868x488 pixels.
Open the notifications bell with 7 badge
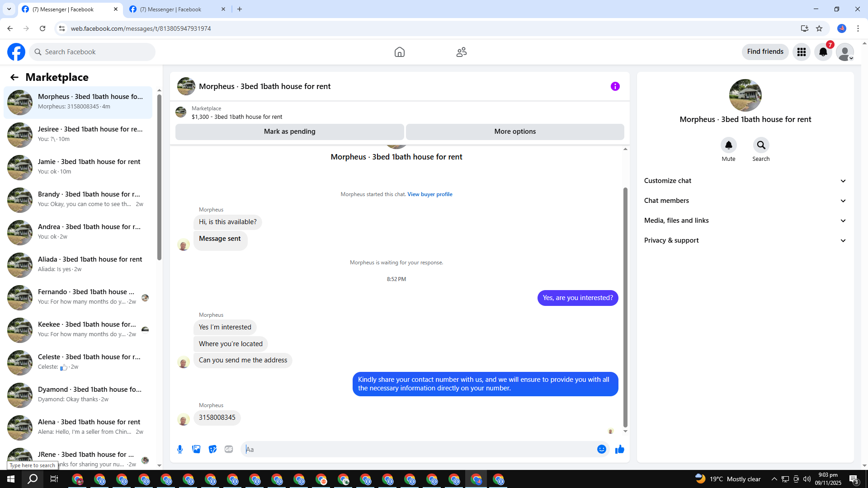pyautogui.click(x=823, y=52)
